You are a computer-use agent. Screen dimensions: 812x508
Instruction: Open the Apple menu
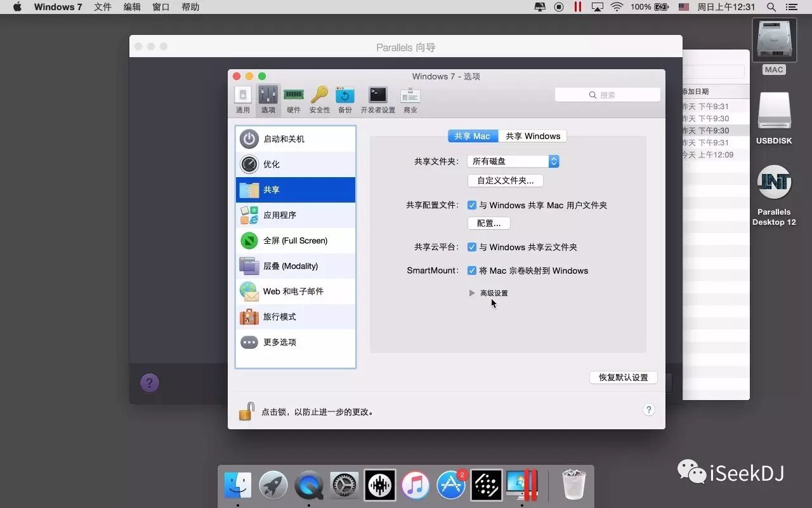[17, 7]
